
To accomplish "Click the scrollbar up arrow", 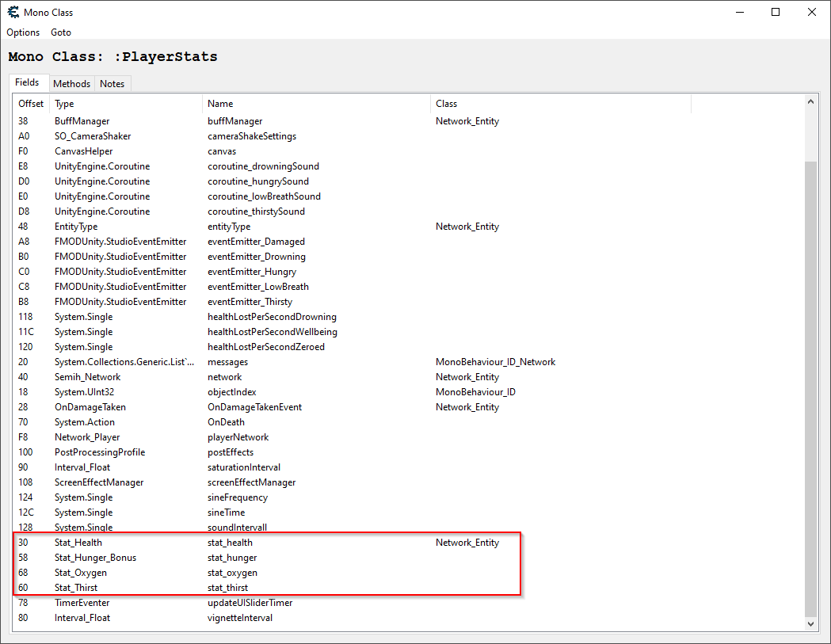I will pyautogui.click(x=810, y=101).
